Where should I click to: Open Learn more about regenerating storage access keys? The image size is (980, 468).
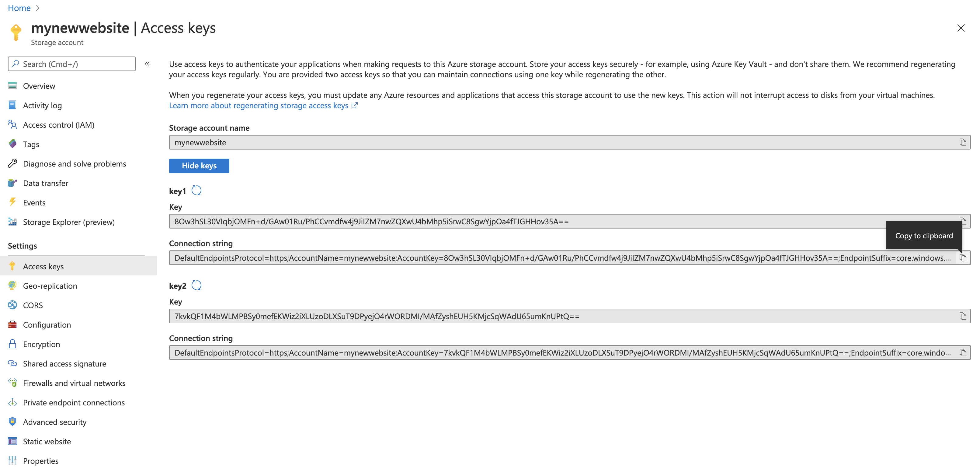coord(259,105)
